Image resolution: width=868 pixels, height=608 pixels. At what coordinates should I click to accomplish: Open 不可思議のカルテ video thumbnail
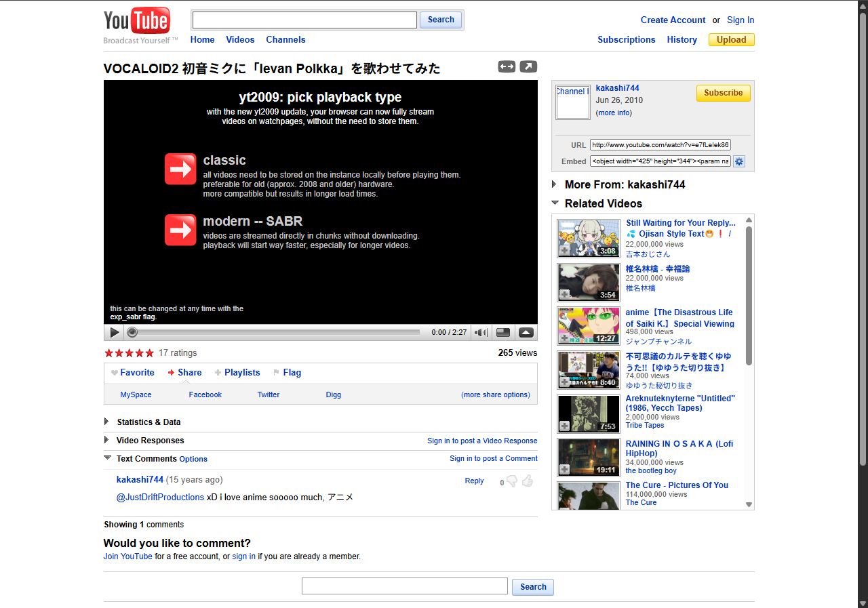(x=589, y=370)
